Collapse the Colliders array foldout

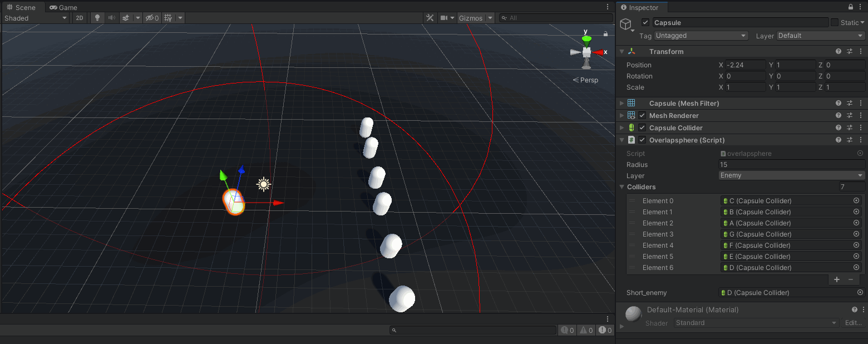click(622, 187)
